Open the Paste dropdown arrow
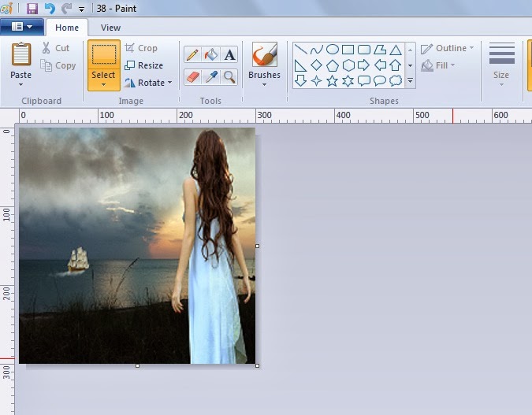Screen dimensions: 532x415 tap(20, 85)
